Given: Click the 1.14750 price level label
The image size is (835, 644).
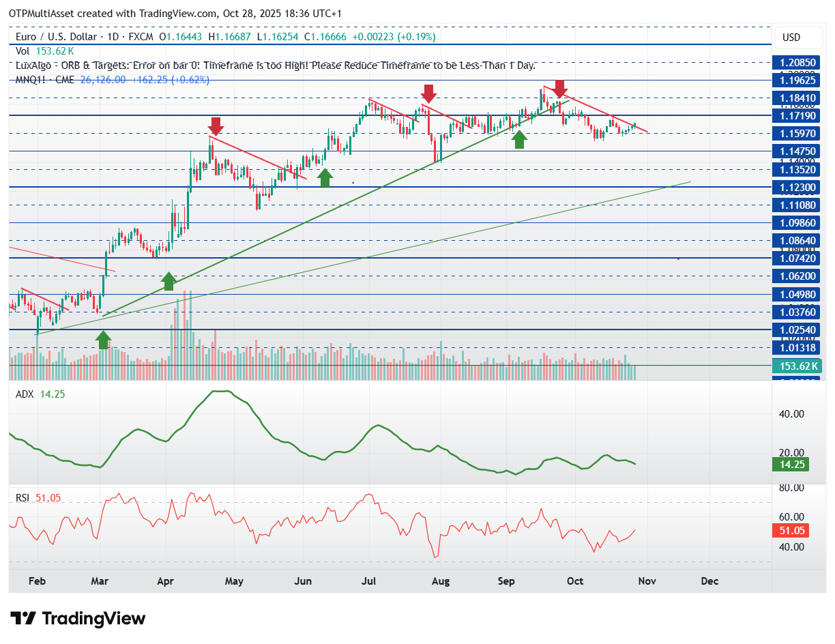Looking at the screenshot, I should click(797, 151).
